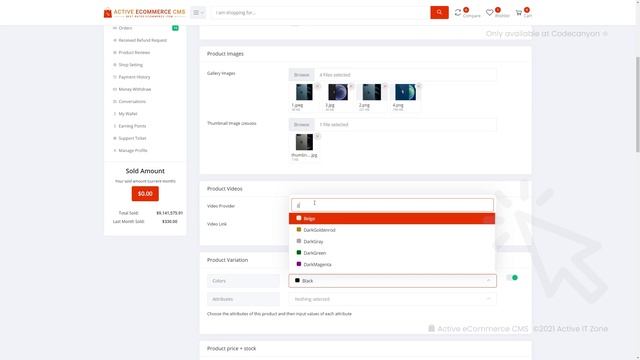Click the green Orders count badge
Viewport: 640px width, 360px height.
[x=175, y=28]
